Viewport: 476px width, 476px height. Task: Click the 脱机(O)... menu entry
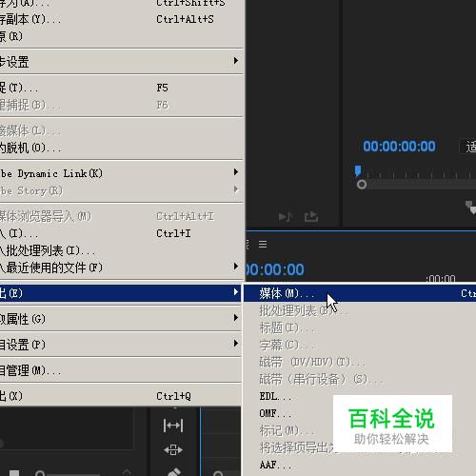point(121,148)
